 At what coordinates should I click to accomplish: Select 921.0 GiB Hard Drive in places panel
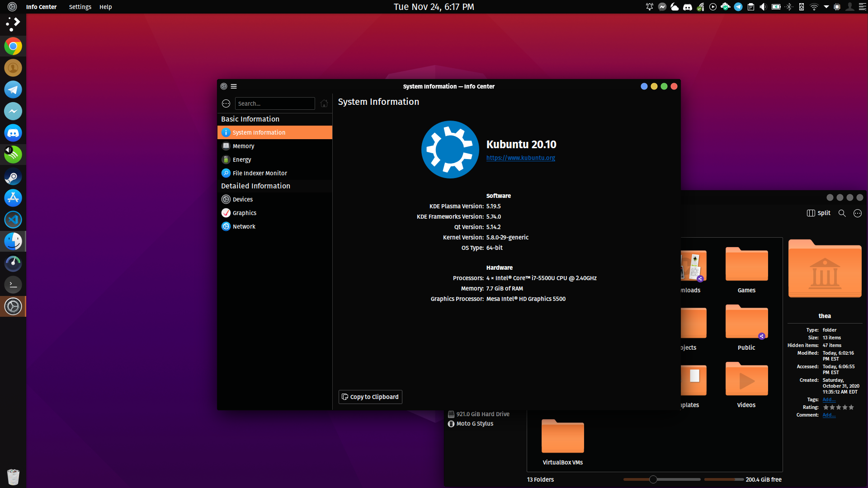click(x=479, y=414)
